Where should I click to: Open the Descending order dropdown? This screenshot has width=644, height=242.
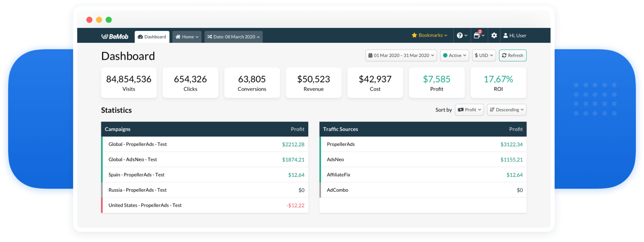507,110
